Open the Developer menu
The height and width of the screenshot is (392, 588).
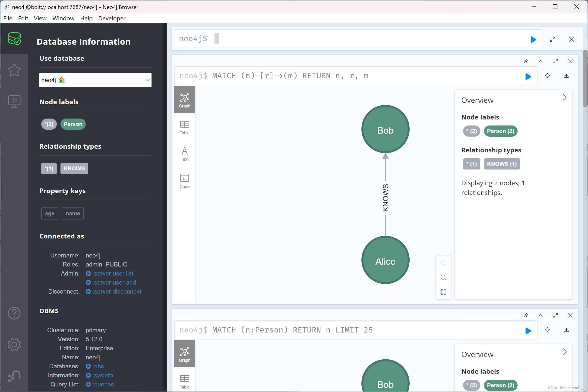111,18
